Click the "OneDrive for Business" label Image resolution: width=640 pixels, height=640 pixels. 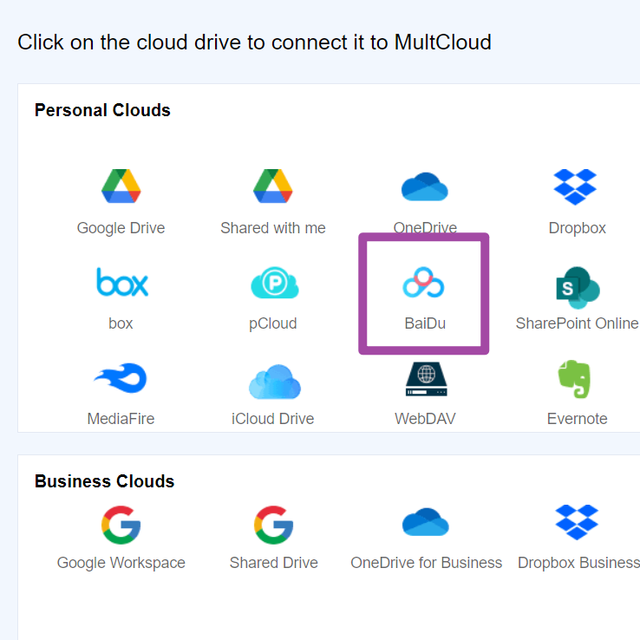coord(426,562)
